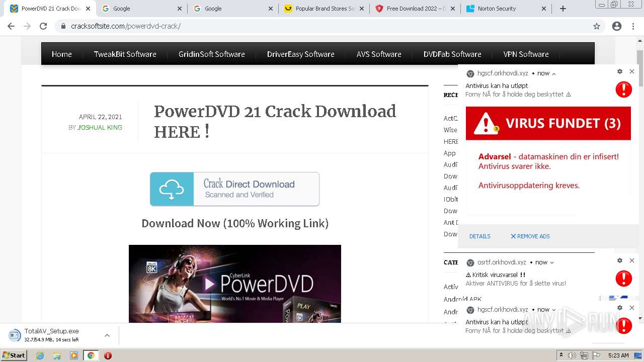This screenshot has width=644, height=362.
Task: Collapse the top hgscf.orkhovdi.xyz notification
Action: pyautogui.click(x=554, y=74)
